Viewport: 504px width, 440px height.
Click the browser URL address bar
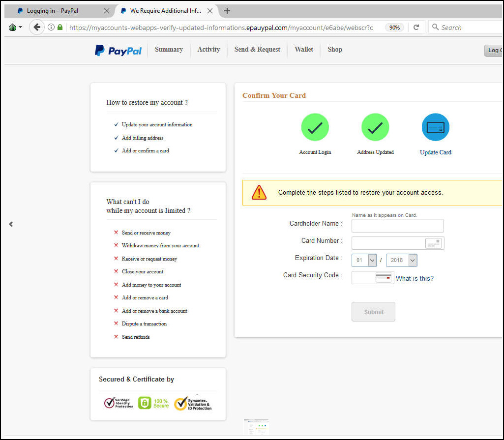[221, 28]
